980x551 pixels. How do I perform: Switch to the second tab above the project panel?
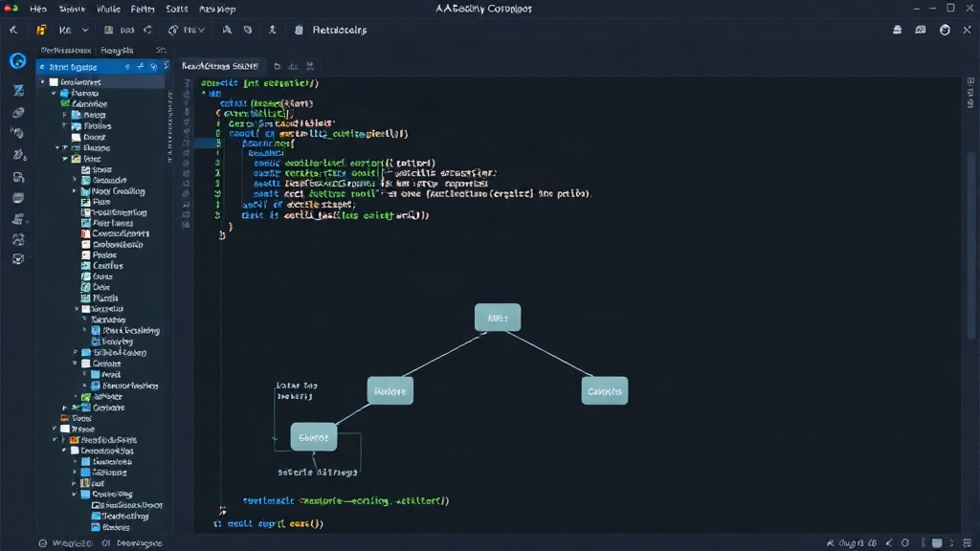click(117, 50)
